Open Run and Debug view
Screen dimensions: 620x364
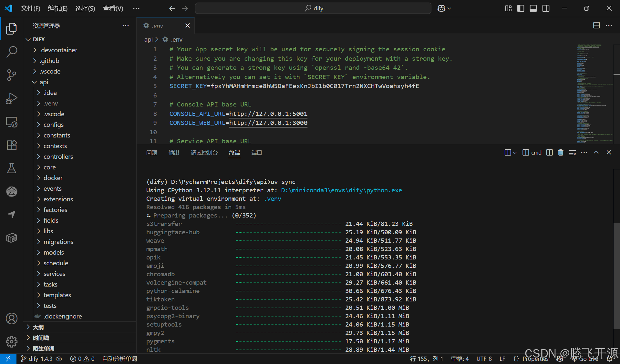point(12,98)
